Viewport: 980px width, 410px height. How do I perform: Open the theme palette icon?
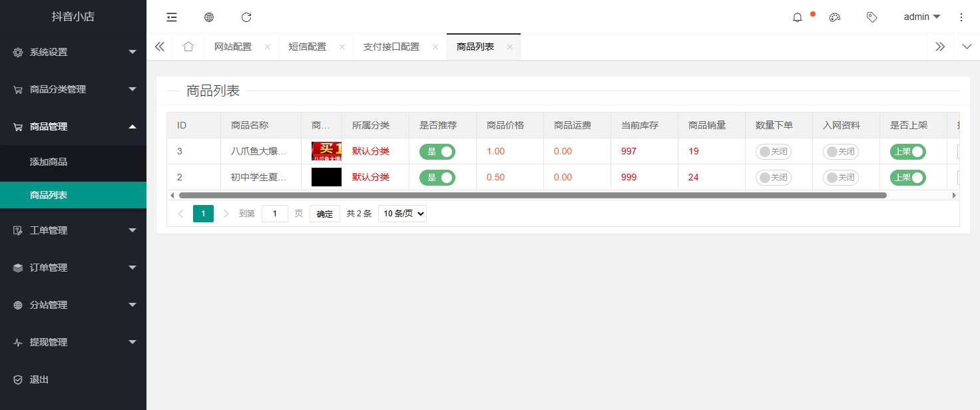(x=835, y=17)
